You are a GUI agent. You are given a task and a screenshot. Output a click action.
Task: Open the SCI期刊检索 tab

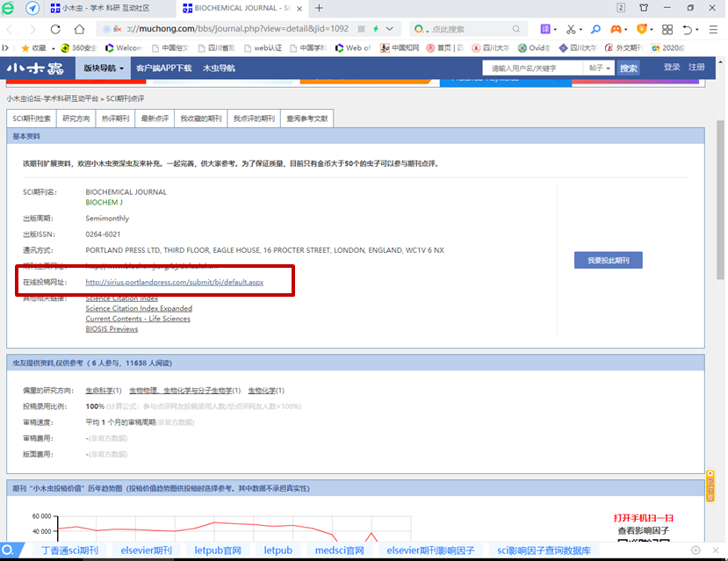(32, 119)
